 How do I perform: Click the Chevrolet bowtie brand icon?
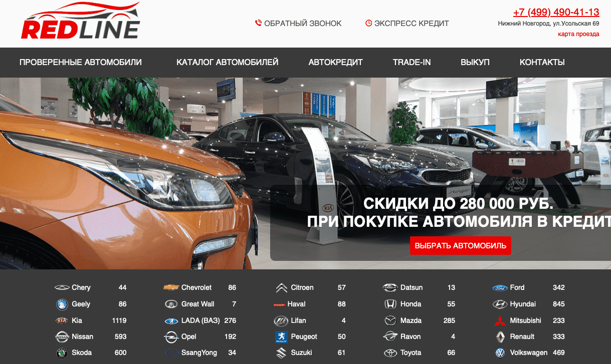[x=171, y=287]
